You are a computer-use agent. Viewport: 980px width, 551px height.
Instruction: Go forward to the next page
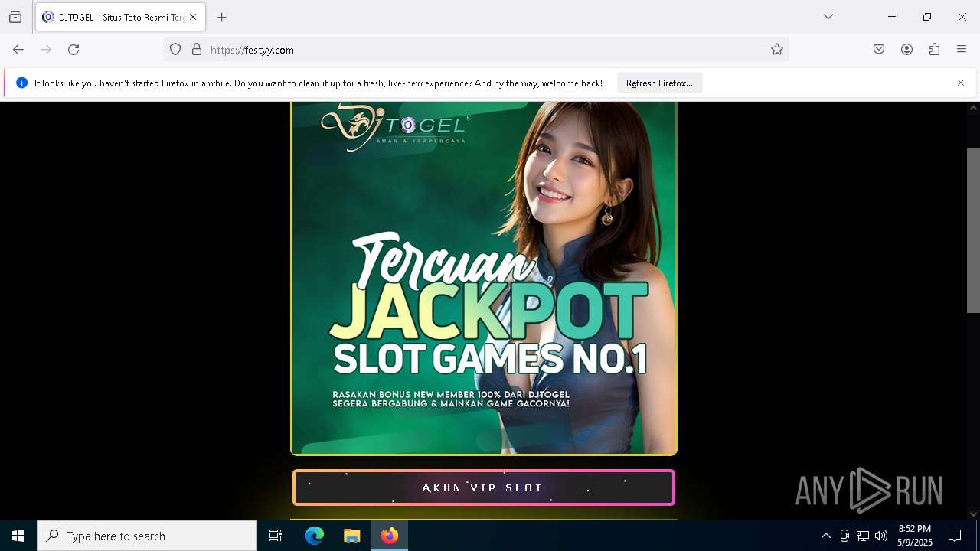coord(46,50)
